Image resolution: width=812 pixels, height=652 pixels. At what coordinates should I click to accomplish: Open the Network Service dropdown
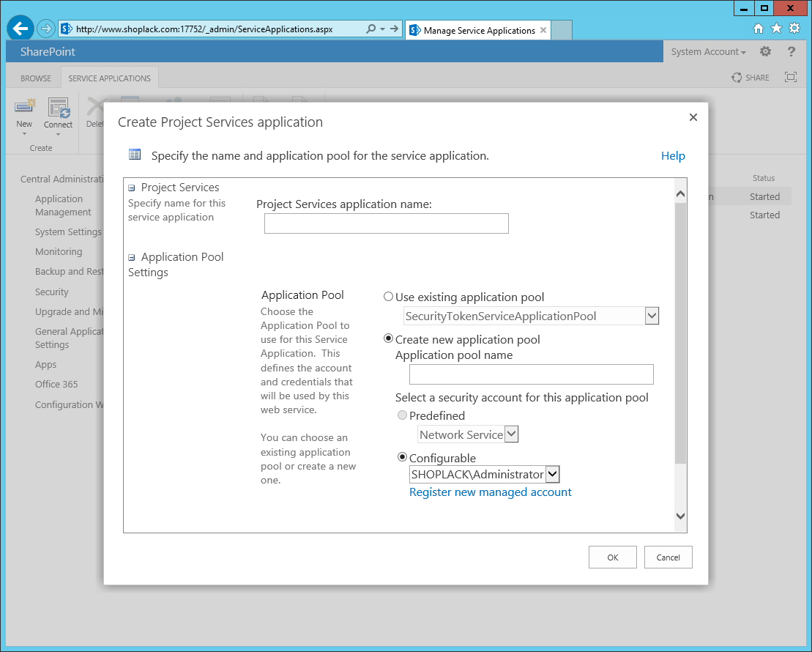pyautogui.click(x=511, y=434)
